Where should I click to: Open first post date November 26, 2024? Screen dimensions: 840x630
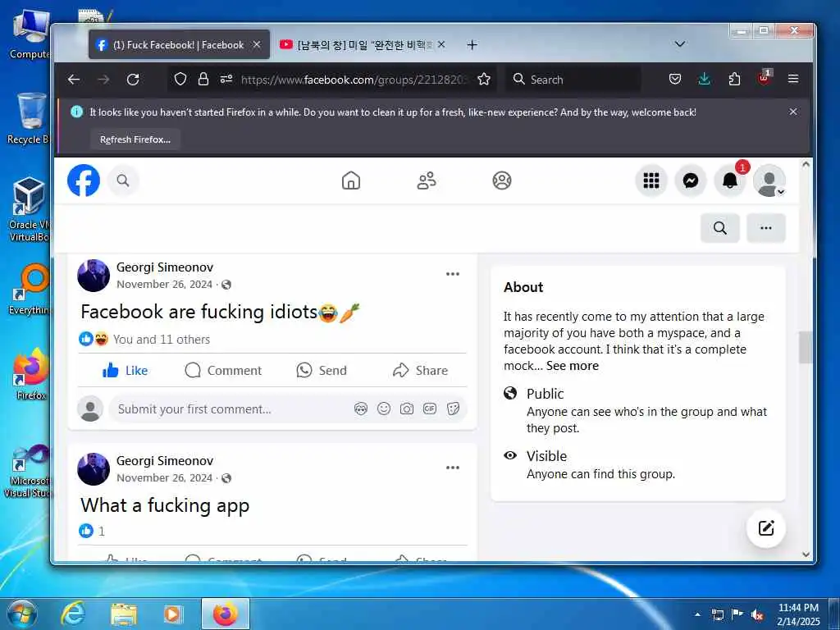point(164,285)
